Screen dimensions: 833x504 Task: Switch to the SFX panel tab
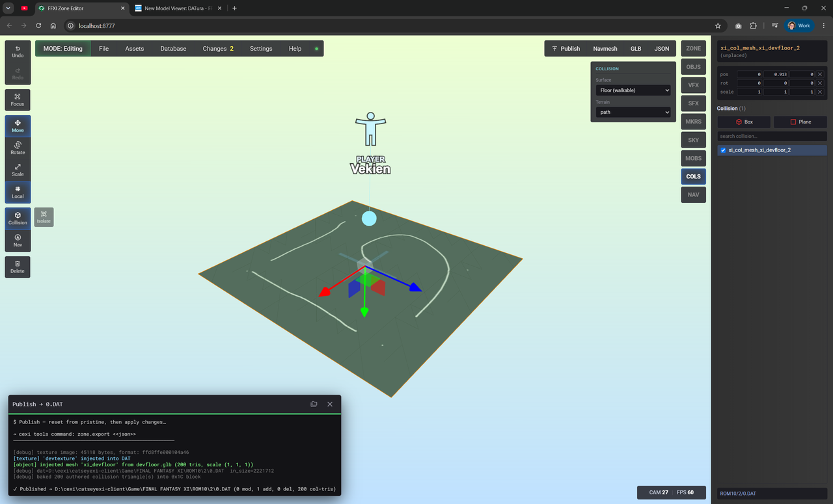[694, 103]
